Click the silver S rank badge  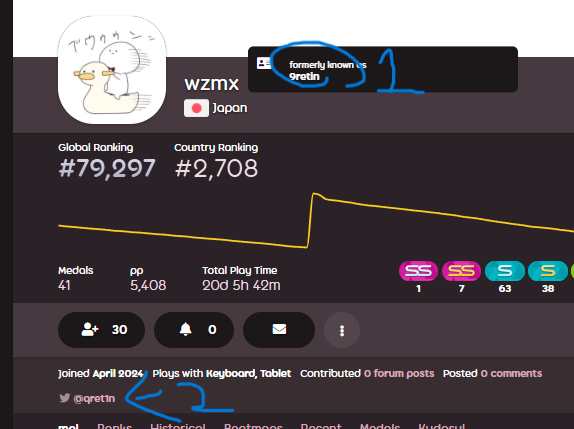click(504, 271)
